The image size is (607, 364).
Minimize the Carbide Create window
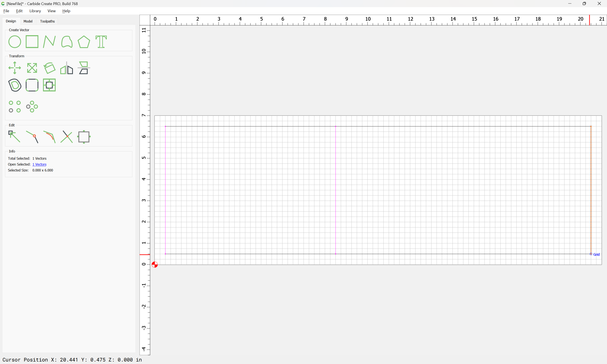(x=570, y=4)
